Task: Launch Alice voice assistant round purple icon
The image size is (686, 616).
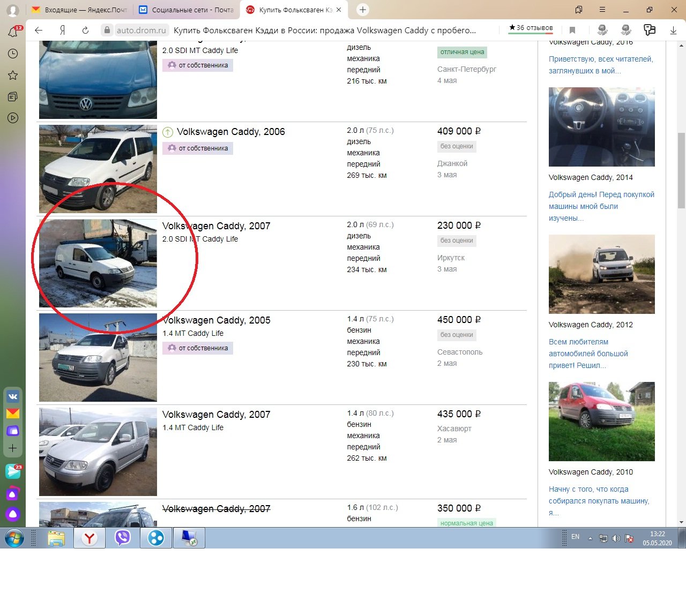Action: [x=13, y=514]
